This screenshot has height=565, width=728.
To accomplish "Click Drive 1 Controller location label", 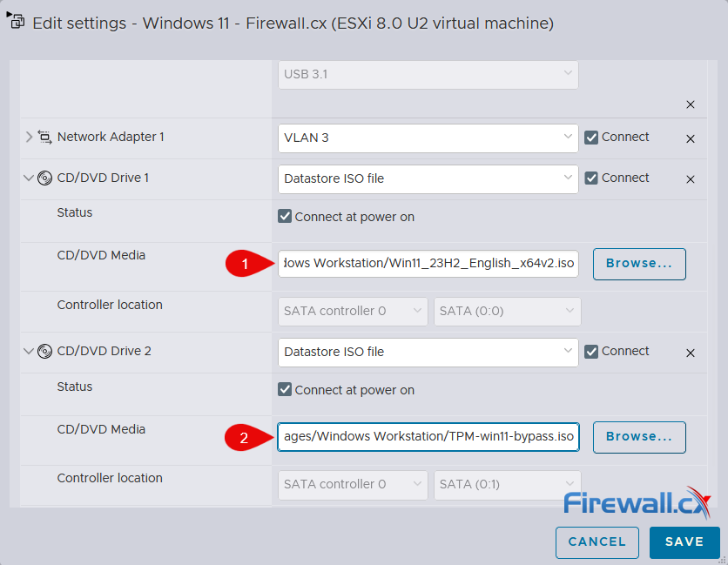I will coord(110,305).
